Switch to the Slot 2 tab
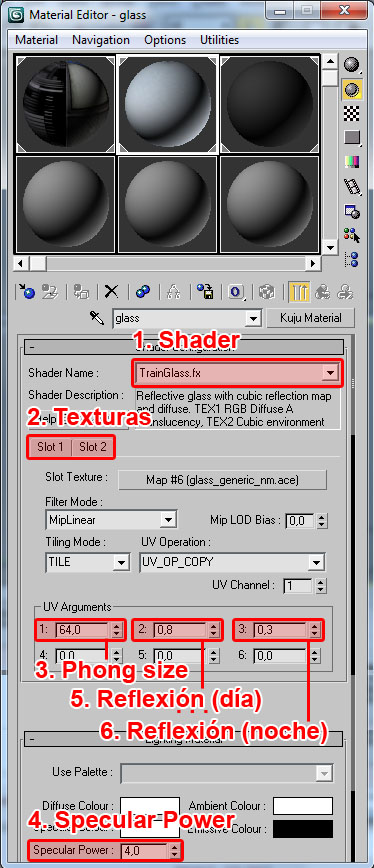This screenshot has width=374, height=868. (92, 447)
